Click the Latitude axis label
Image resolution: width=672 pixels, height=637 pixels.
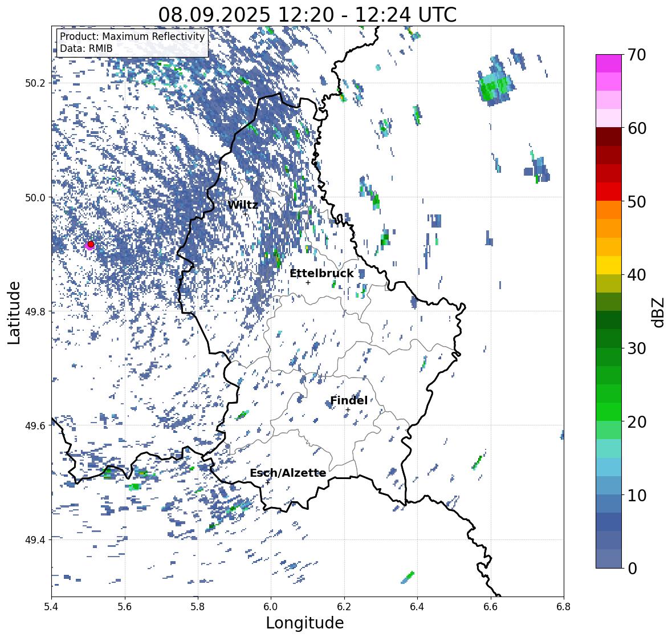pyautogui.click(x=14, y=313)
